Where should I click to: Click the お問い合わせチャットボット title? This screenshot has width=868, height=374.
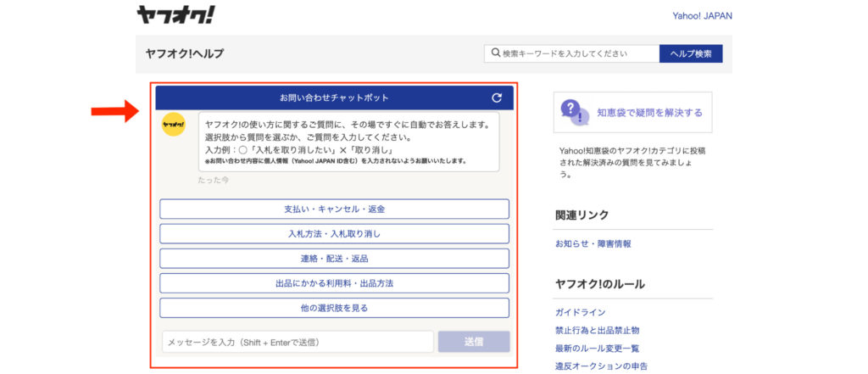tap(334, 98)
